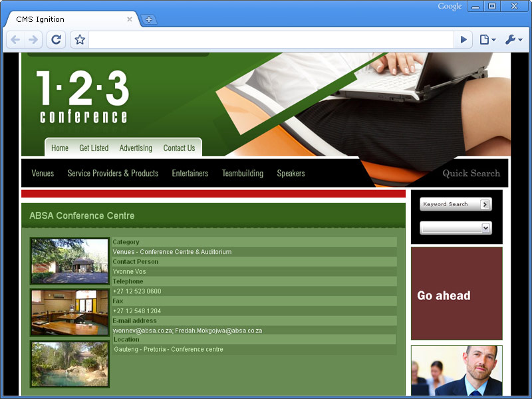
Task: Close the CMS Ignition tab
Action: pos(130,19)
